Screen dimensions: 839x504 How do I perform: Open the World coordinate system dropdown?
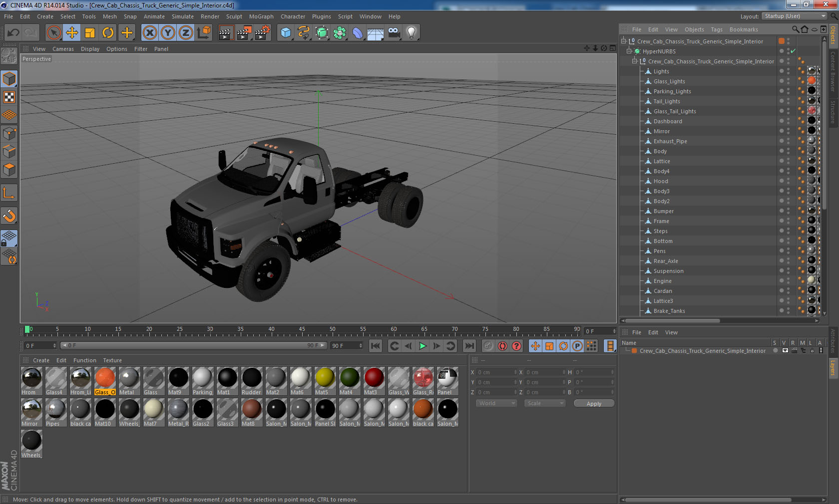pyautogui.click(x=496, y=403)
